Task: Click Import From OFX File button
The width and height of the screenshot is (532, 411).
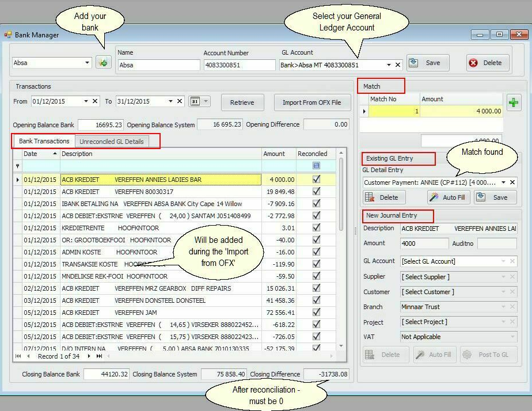Action: coord(312,102)
